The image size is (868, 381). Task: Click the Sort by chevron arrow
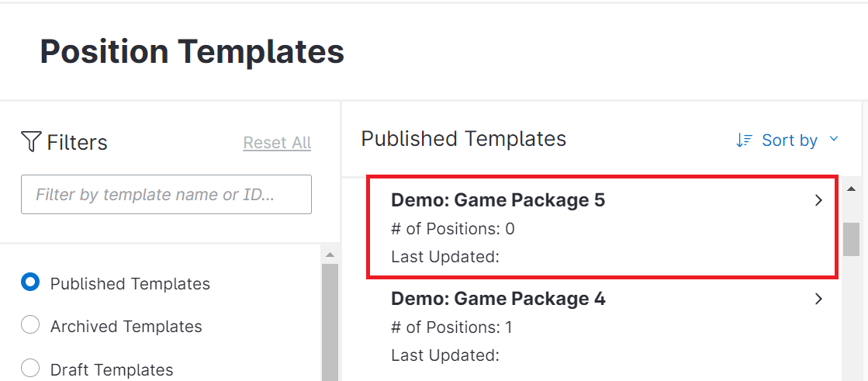coord(834,140)
